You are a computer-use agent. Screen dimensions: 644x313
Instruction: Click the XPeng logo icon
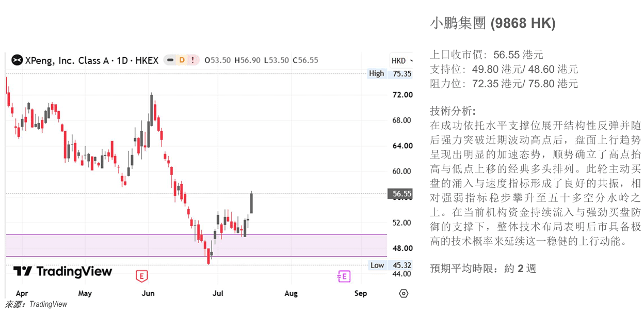[x=17, y=60]
